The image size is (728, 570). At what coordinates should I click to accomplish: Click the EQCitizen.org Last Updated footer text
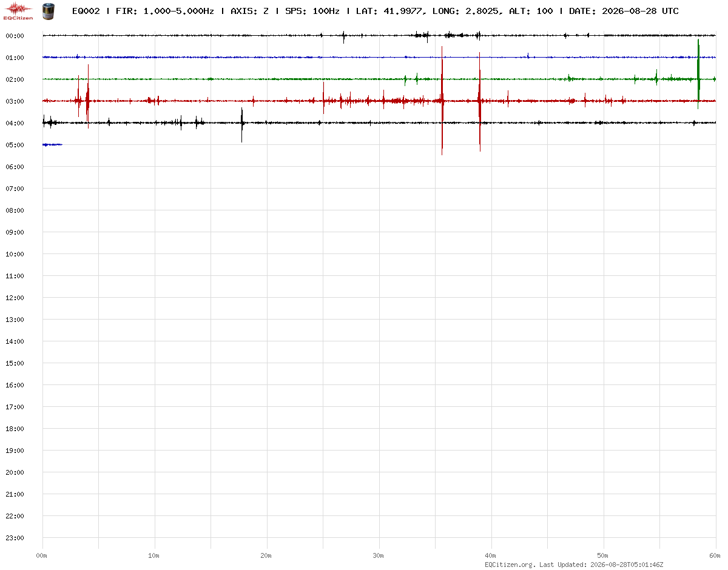(574, 565)
